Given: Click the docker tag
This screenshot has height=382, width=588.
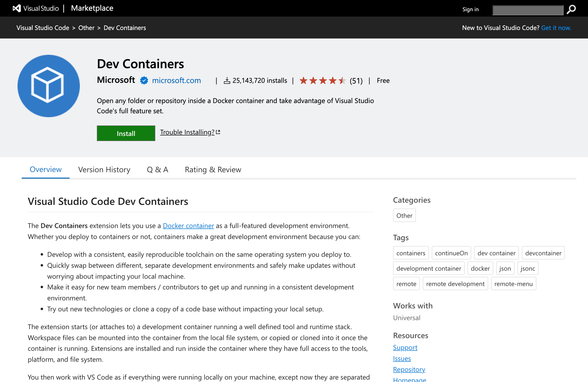Looking at the screenshot, I should click(x=480, y=268).
